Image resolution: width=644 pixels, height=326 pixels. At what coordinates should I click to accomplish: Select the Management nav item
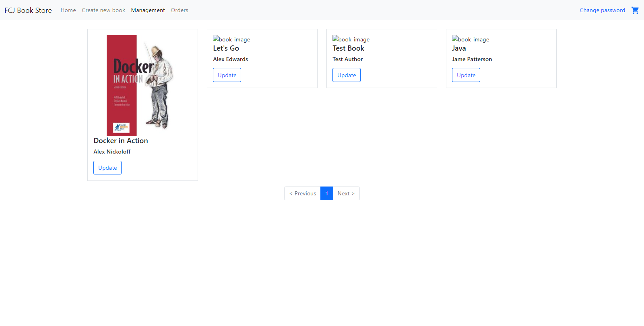(x=148, y=10)
